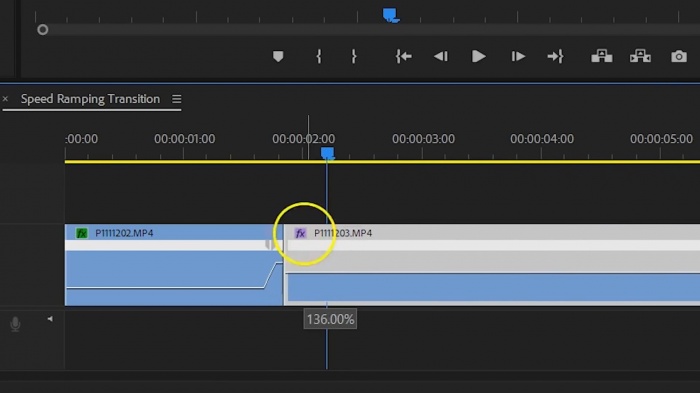
Task: Click the green fx badge on P1111202.MP4
Action: click(82, 233)
